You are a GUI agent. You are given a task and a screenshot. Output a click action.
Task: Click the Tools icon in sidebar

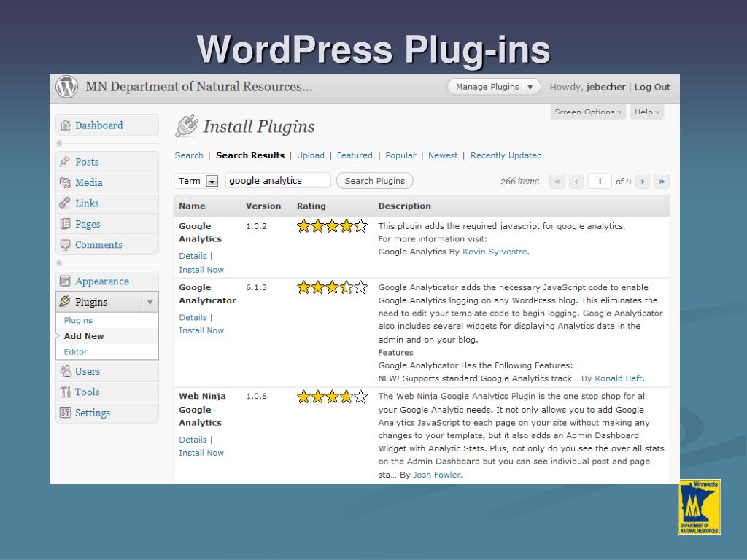tap(65, 392)
